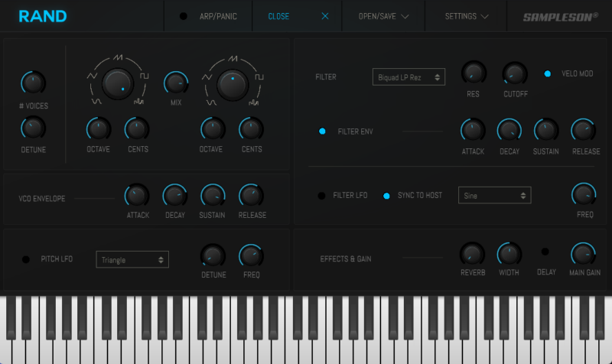Turn on the Delay effect toggle

point(545,252)
